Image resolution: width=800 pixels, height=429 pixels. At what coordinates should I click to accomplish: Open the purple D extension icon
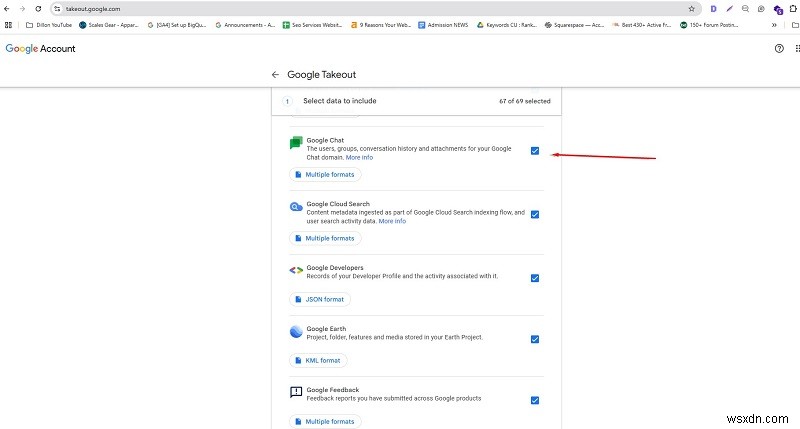[713, 9]
